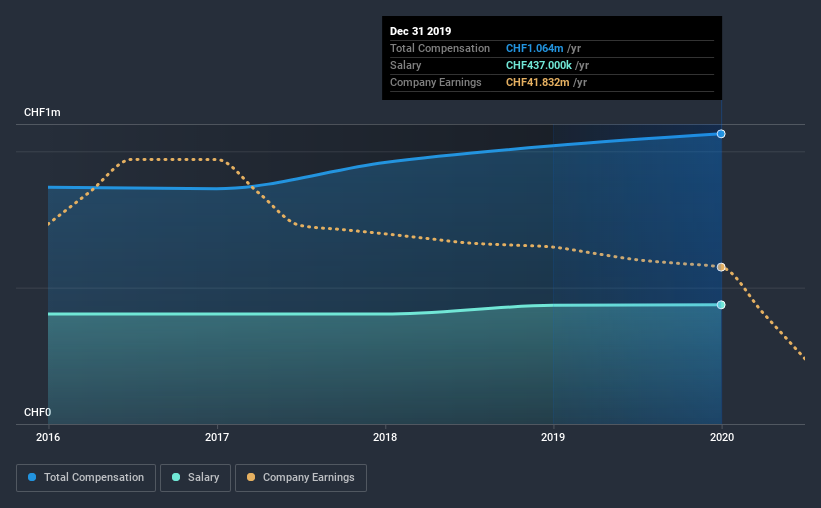
Task: Click the teal dot in Salary legend
Action: click(176, 477)
